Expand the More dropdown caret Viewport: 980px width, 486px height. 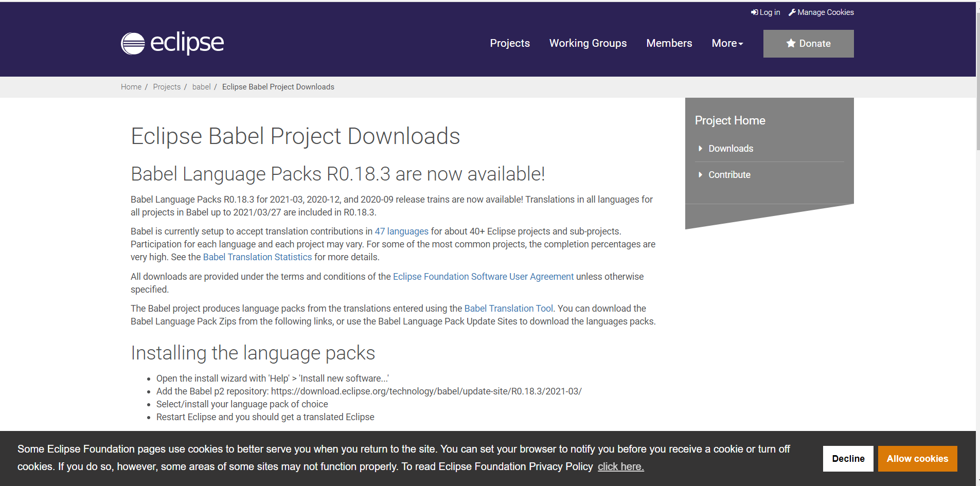[x=741, y=44]
